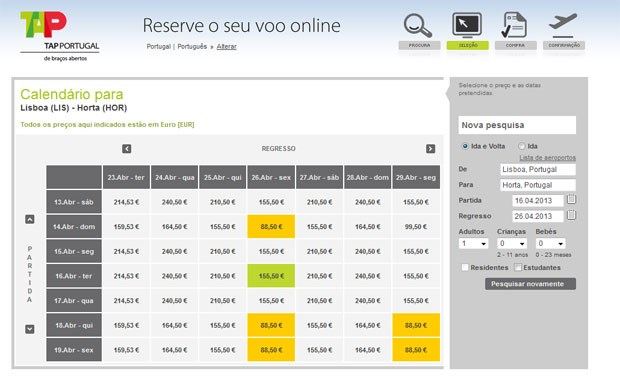Open the Crianças dropdown

tap(512, 243)
